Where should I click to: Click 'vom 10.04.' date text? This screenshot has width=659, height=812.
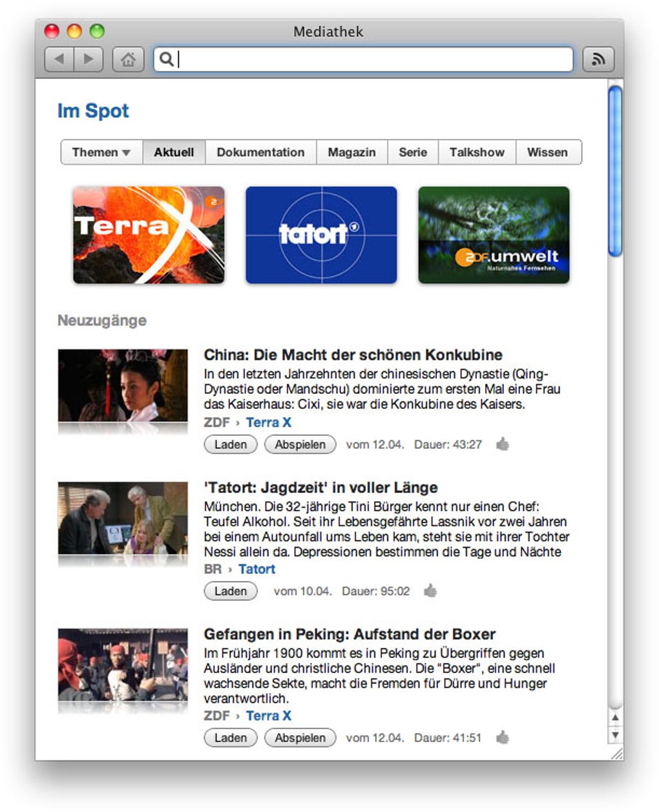(x=303, y=591)
